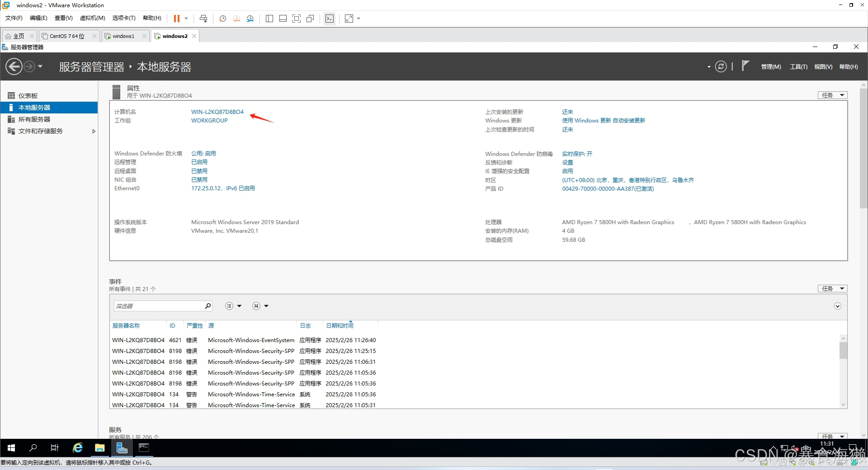This screenshot has height=470, width=868.
Task: Switch to Unity mode
Action: [x=310, y=19]
